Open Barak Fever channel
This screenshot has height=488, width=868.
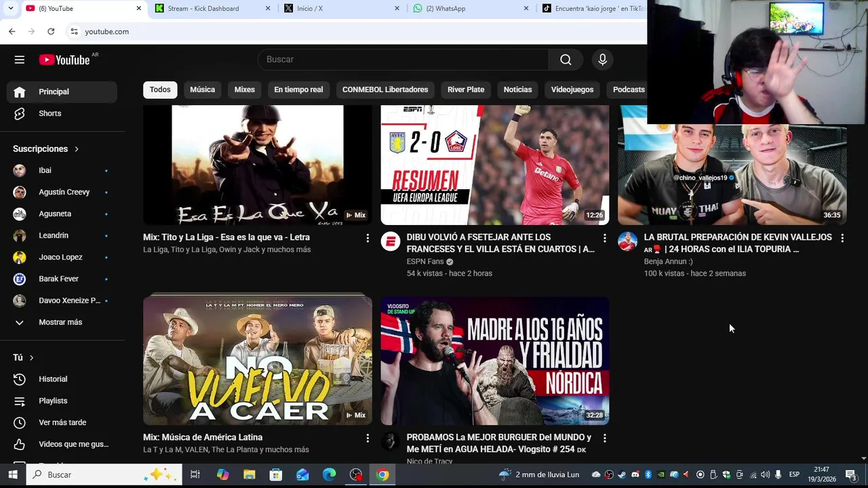[x=62, y=279]
